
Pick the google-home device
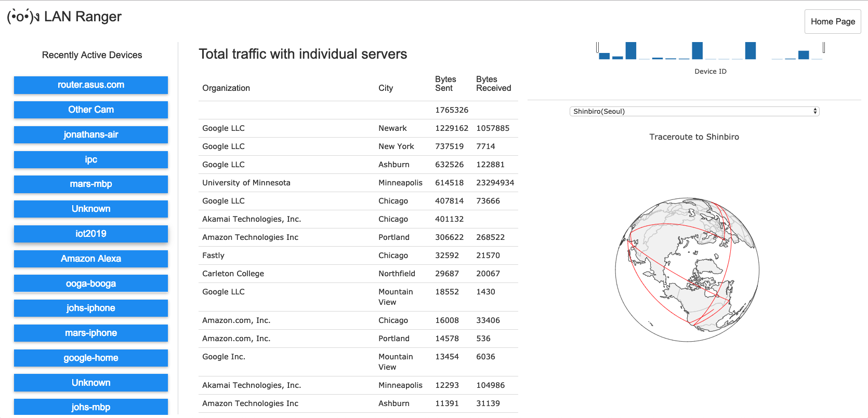pyautogui.click(x=91, y=358)
